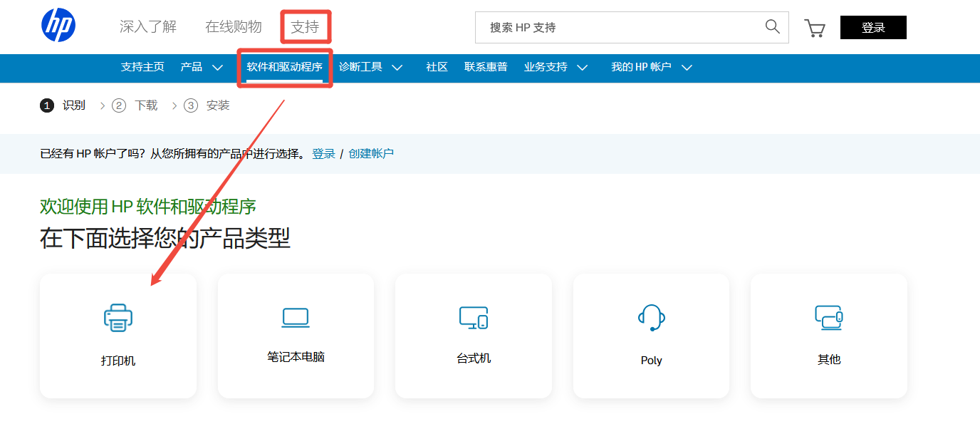This screenshot has height=424, width=980.
Task: Open the 深入了解 top menu
Action: click(x=148, y=27)
